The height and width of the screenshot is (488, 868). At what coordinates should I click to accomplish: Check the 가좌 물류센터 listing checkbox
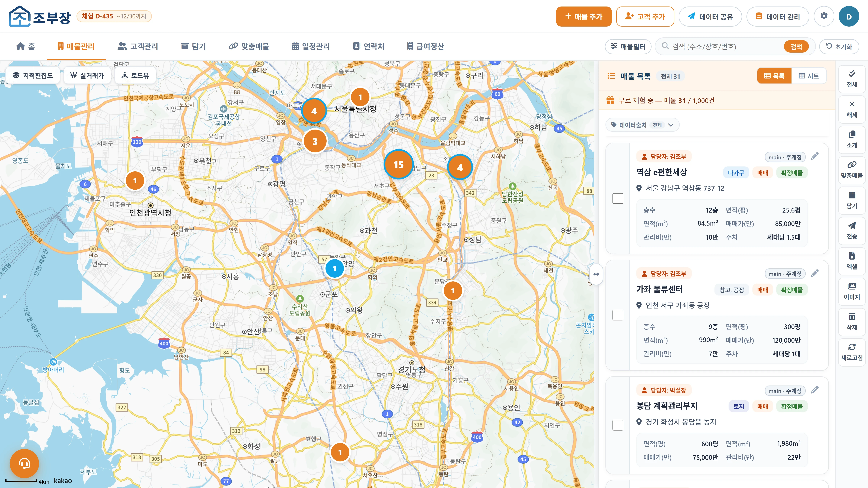[618, 315]
